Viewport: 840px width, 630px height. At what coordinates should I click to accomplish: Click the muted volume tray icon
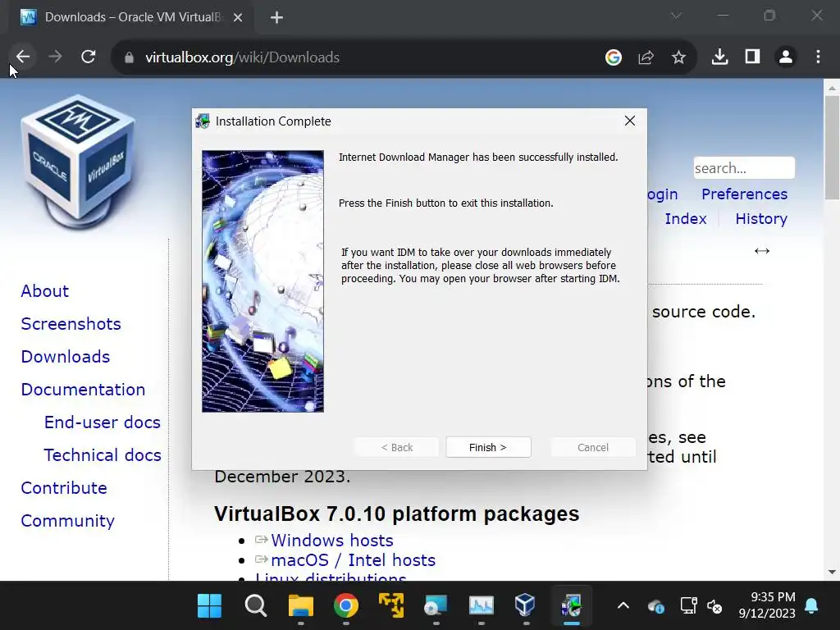(714, 606)
